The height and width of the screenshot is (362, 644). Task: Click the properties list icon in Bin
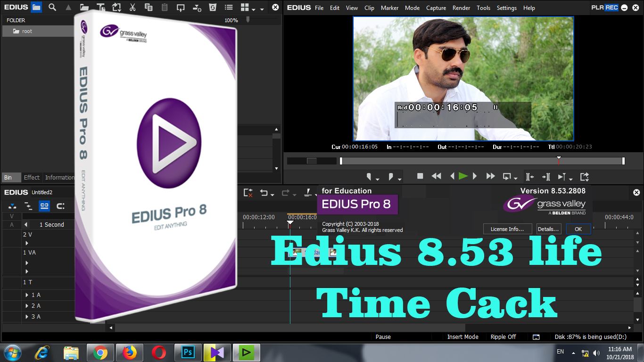click(x=229, y=7)
